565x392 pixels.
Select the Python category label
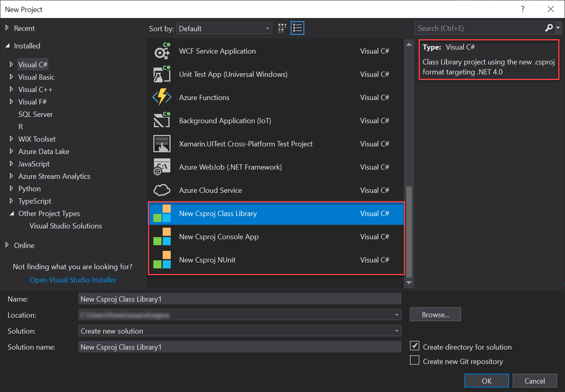pyautogui.click(x=30, y=189)
